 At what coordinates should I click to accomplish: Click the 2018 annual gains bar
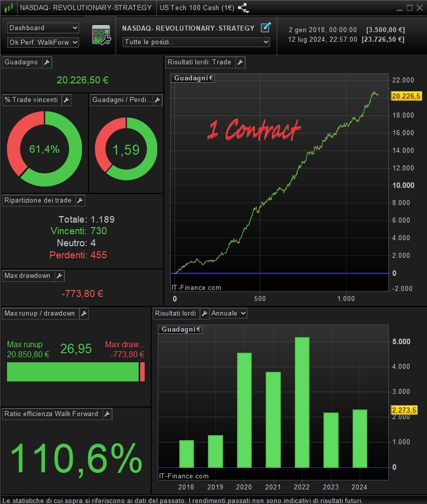(186, 454)
